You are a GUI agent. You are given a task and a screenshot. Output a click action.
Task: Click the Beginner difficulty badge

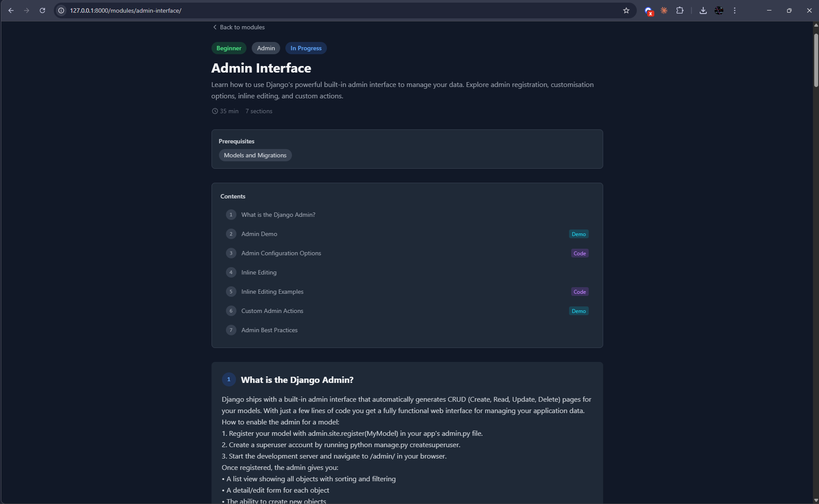(229, 48)
